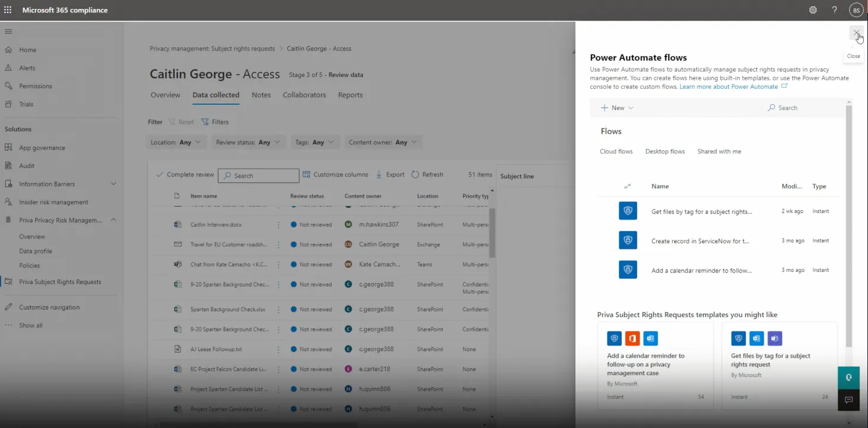Toggle the hamburger navigation menu icon
Viewport: 868px width, 428px height.
8,31
